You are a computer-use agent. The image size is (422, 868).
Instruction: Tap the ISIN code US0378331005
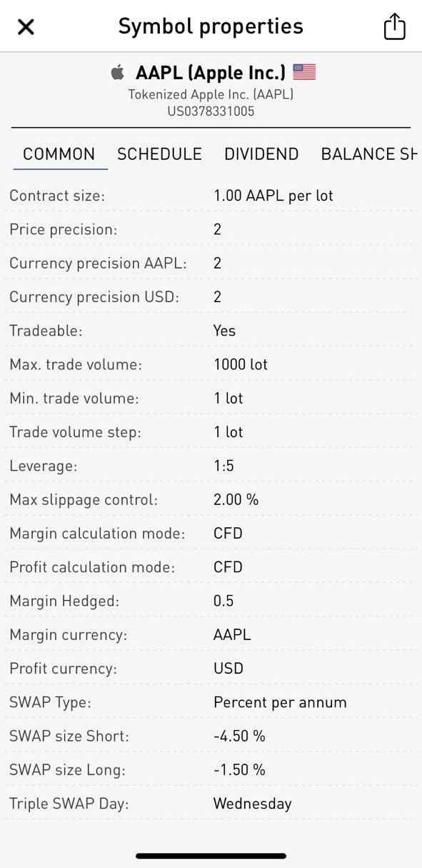click(211, 111)
